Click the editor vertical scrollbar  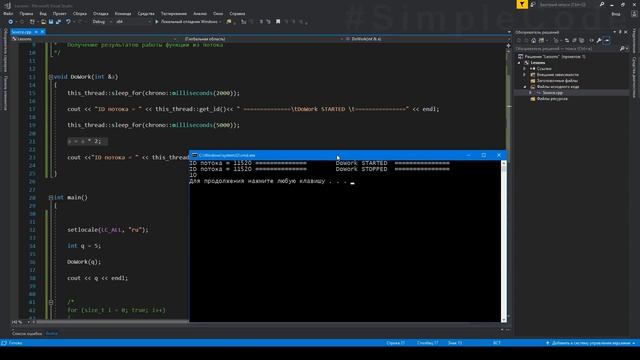click(509, 180)
